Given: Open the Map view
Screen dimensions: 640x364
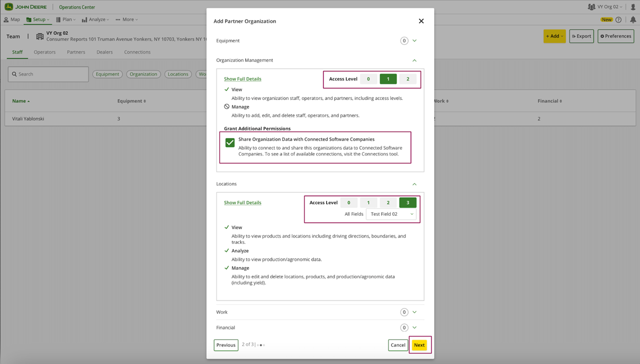Looking at the screenshot, I should click(x=12, y=20).
